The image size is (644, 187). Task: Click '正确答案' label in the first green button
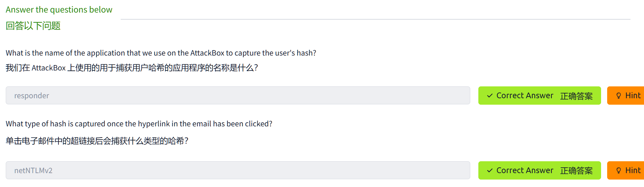(x=576, y=96)
